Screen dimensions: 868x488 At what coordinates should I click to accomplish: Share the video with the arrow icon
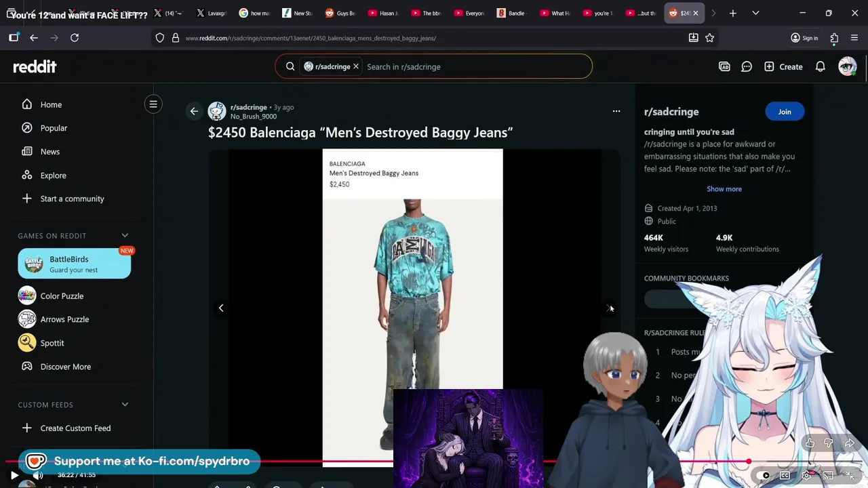849,443
